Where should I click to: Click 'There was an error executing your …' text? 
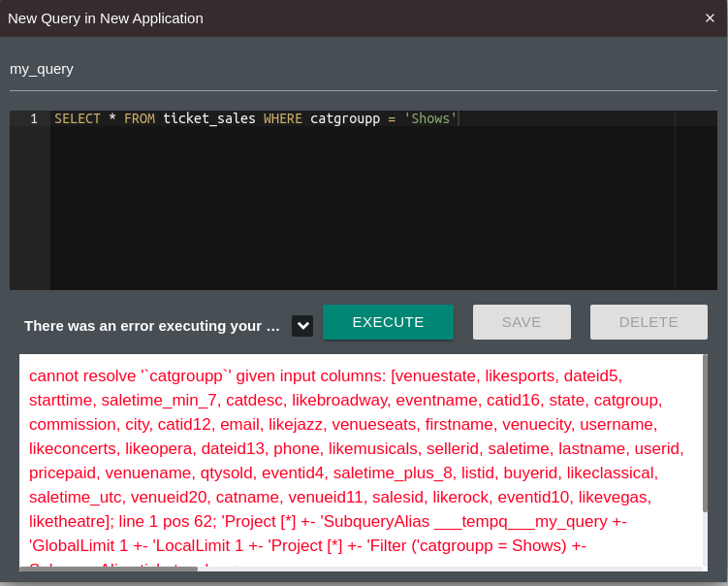coord(152,326)
